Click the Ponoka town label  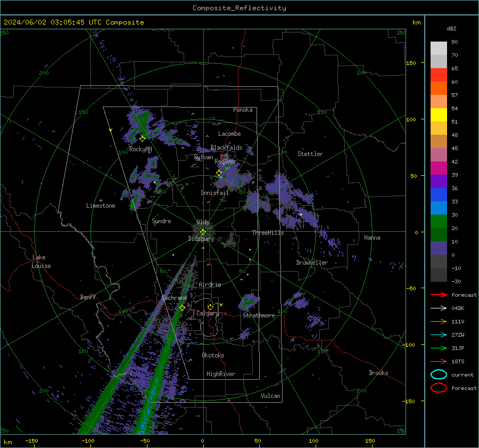pos(243,110)
